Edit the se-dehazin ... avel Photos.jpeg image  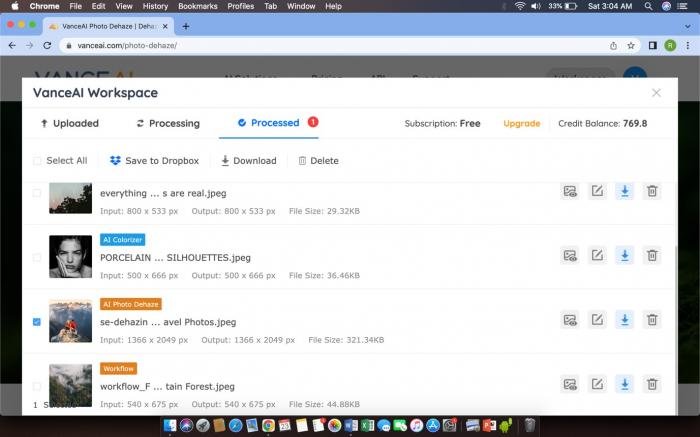click(x=597, y=320)
